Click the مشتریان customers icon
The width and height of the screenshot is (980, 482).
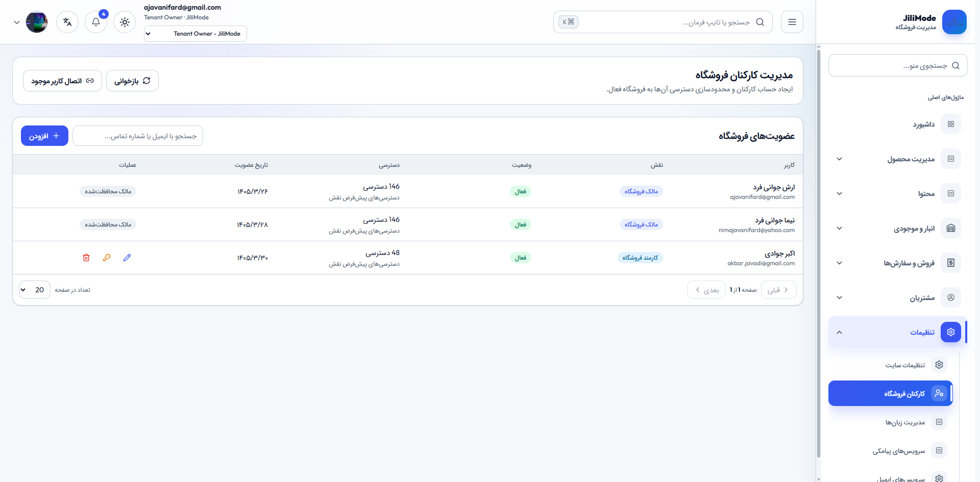coord(951,297)
